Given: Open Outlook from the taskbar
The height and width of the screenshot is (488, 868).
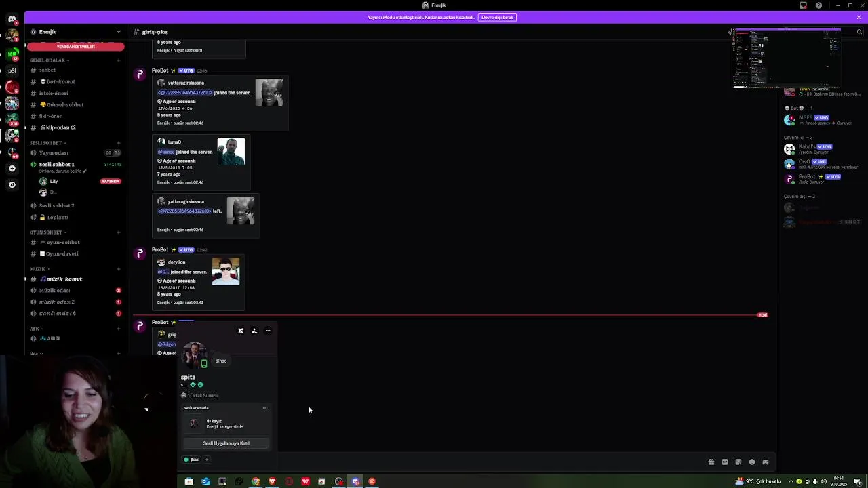Looking at the screenshot, I should tap(205, 481).
